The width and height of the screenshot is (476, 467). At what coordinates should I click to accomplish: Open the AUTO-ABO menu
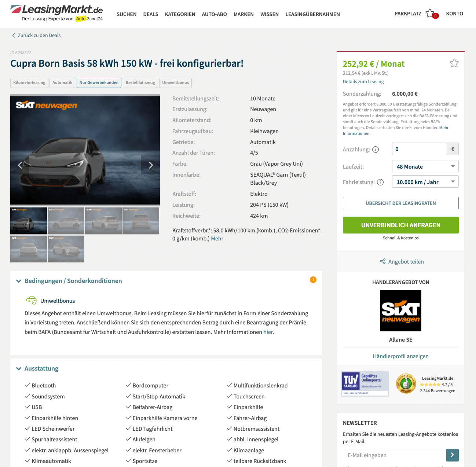(x=215, y=14)
